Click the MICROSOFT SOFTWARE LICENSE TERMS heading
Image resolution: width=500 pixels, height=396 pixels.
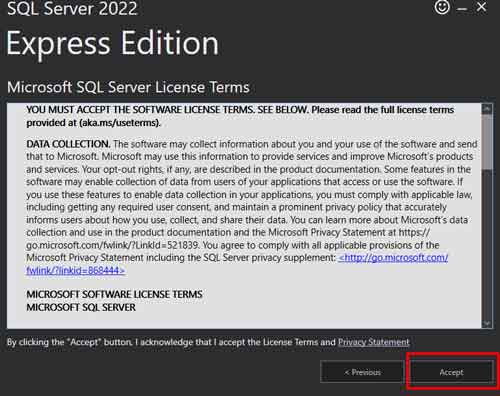(114, 294)
